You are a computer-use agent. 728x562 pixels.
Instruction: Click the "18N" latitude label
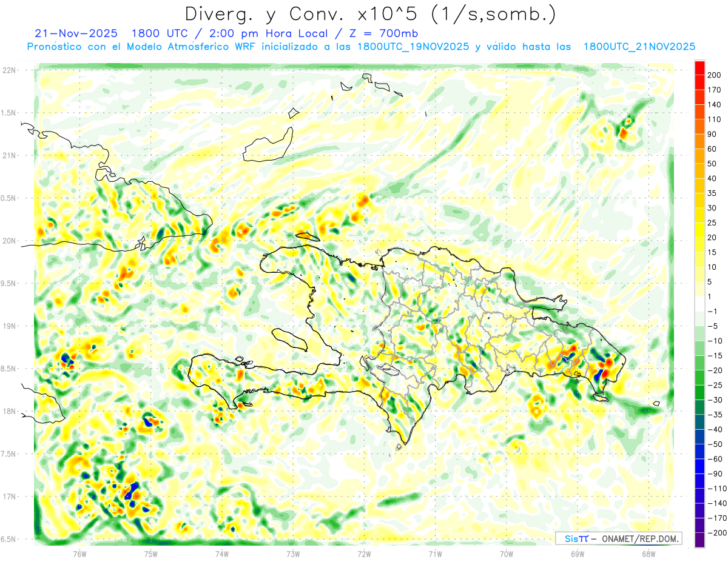click(8, 412)
